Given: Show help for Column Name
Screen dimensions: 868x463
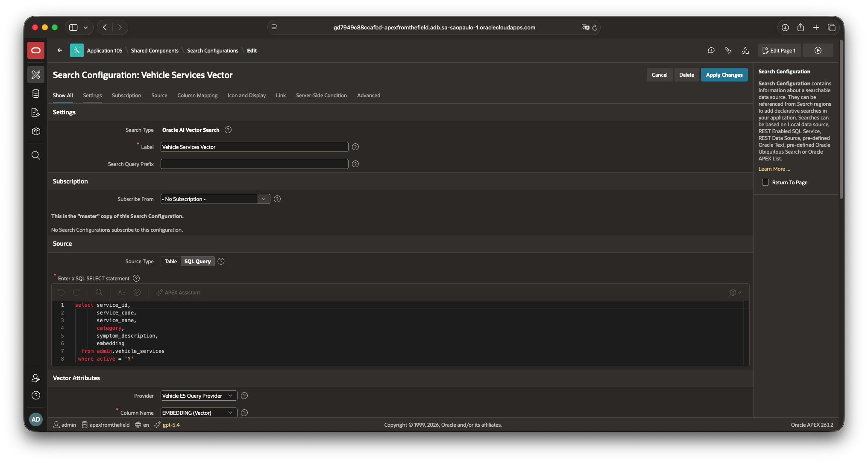Looking at the screenshot, I should click(x=244, y=413).
